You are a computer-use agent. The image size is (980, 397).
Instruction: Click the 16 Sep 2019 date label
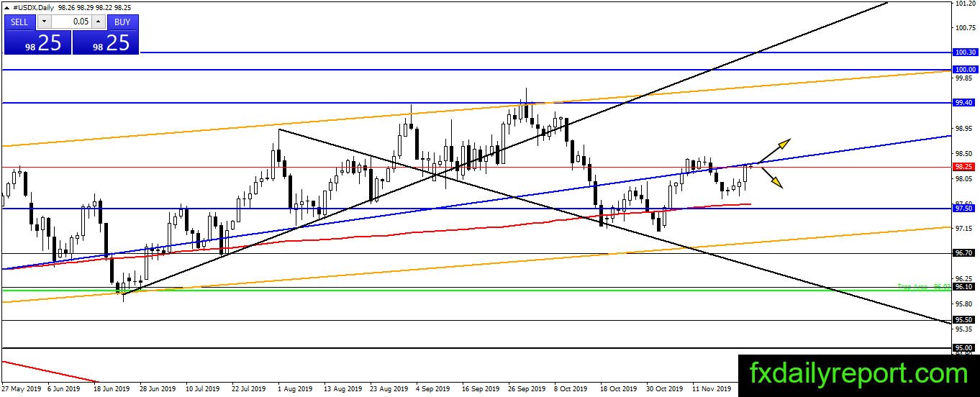click(x=481, y=389)
